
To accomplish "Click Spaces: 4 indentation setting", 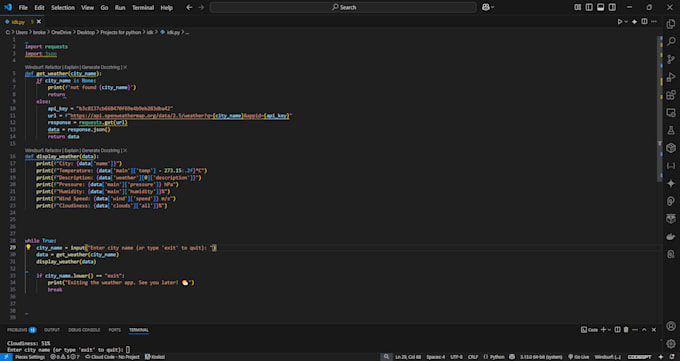I will [x=435, y=357].
